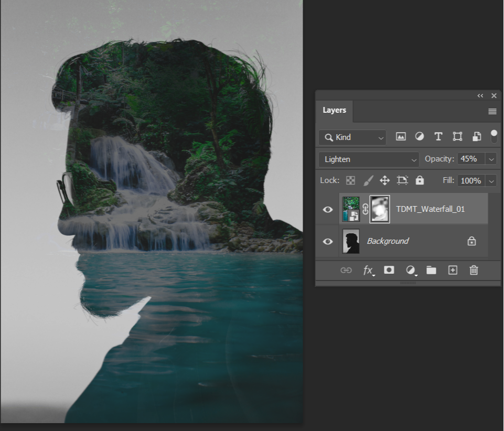Viewport: 504px width, 431px height.
Task: Hide the Background layer
Action: [x=328, y=241]
